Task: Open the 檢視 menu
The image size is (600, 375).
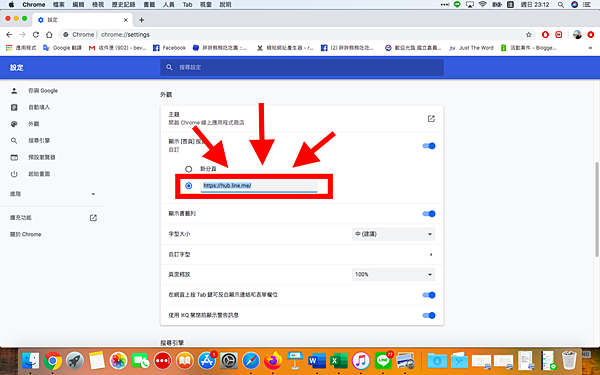Action: [x=98, y=5]
